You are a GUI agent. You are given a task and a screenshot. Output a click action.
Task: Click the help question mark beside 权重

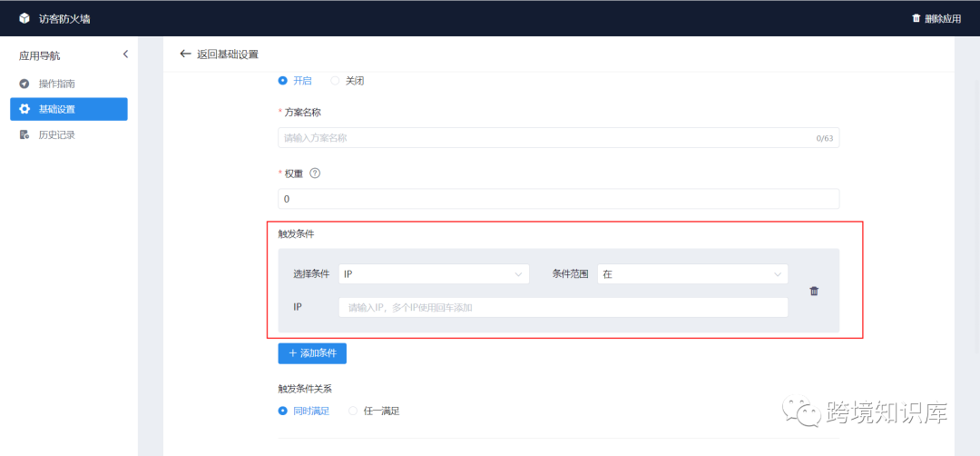[315, 173]
